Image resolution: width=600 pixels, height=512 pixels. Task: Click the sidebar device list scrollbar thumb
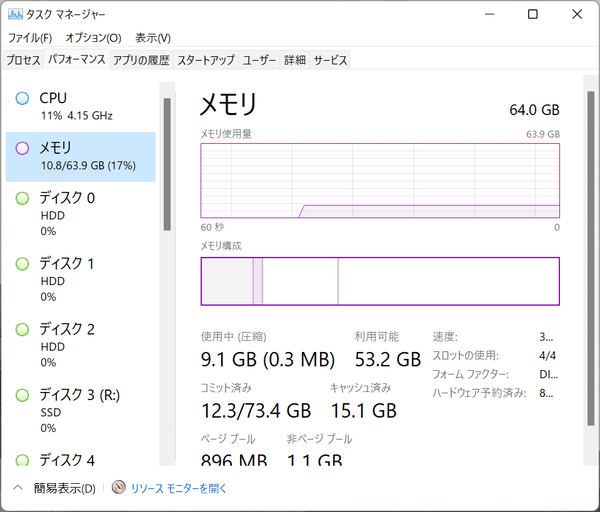click(x=167, y=165)
